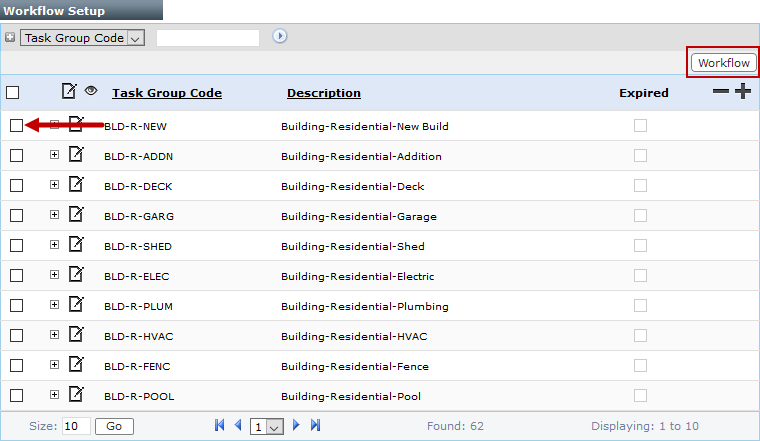
Task: Click the search go arrow icon
Action: tap(280, 37)
